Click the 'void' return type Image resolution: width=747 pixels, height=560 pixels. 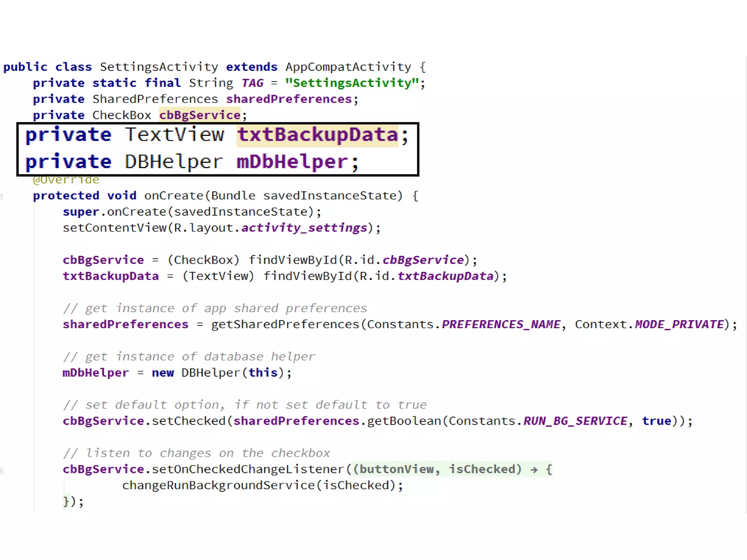tap(121, 196)
